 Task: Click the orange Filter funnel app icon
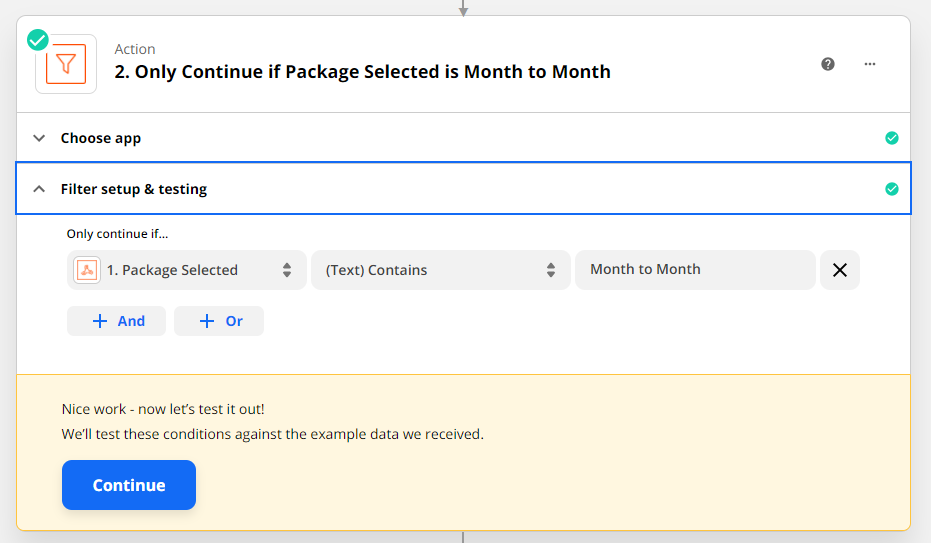click(x=66, y=65)
